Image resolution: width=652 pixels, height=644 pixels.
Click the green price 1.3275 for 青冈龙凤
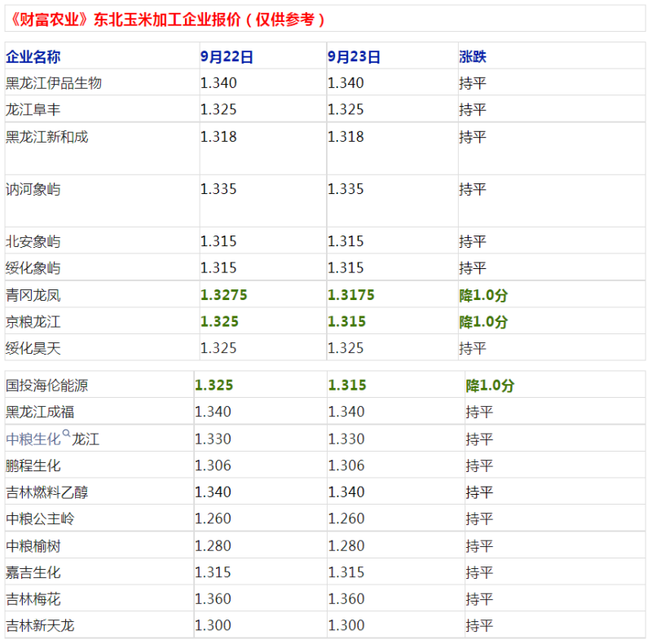click(x=223, y=295)
